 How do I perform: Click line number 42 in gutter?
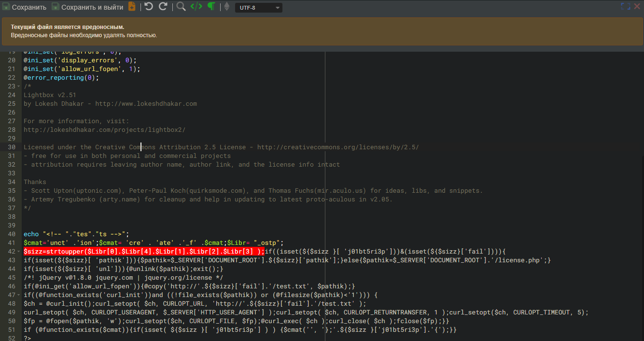12,252
